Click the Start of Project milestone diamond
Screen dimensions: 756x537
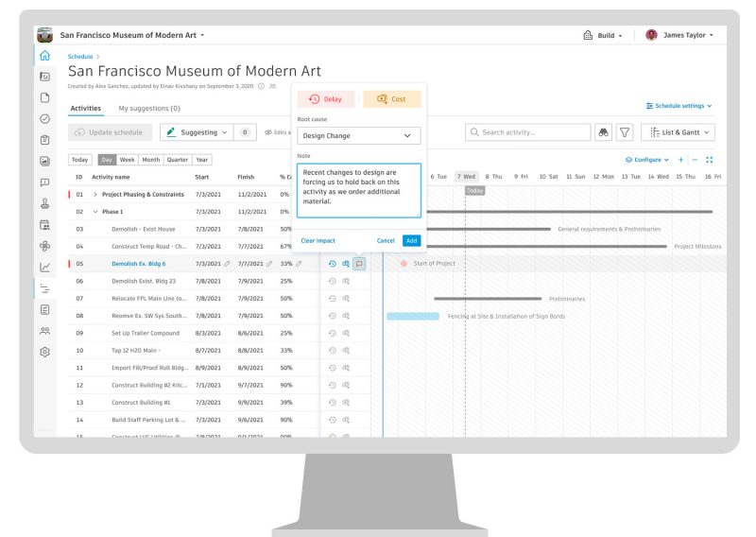tap(404, 264)
